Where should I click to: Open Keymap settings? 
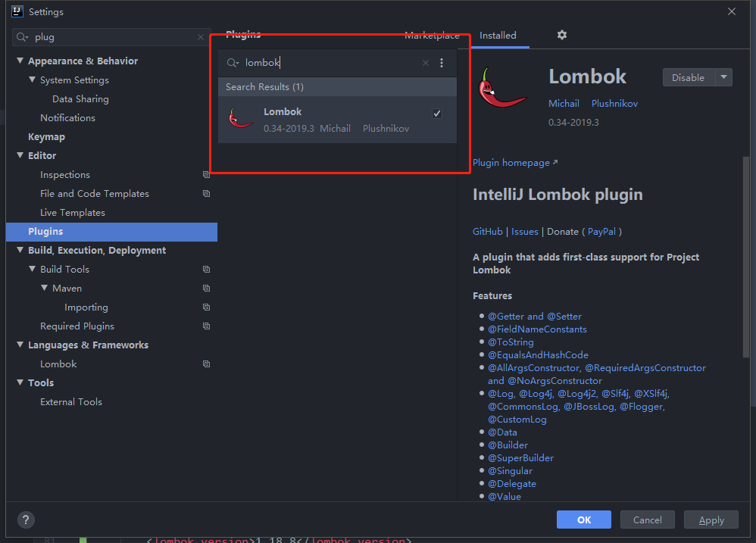click(x=46, y=136)
